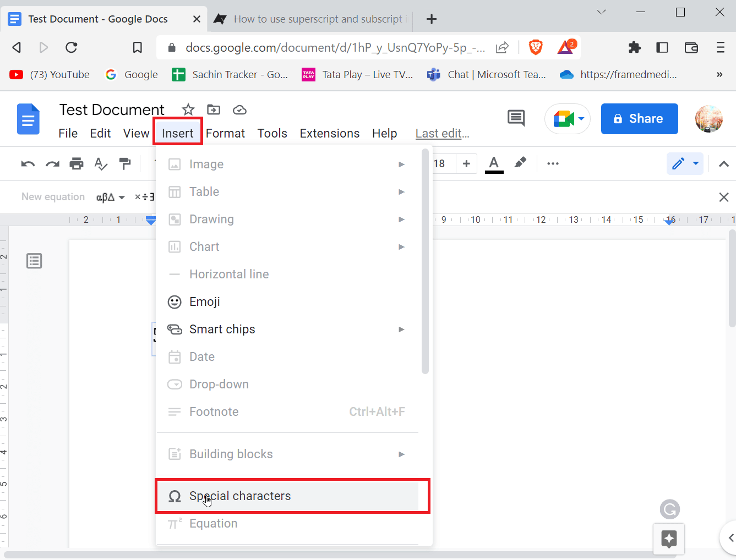Viewport: 736px width, 560px height.
Task: Open a new browser tab
Action: pos(432,19)
